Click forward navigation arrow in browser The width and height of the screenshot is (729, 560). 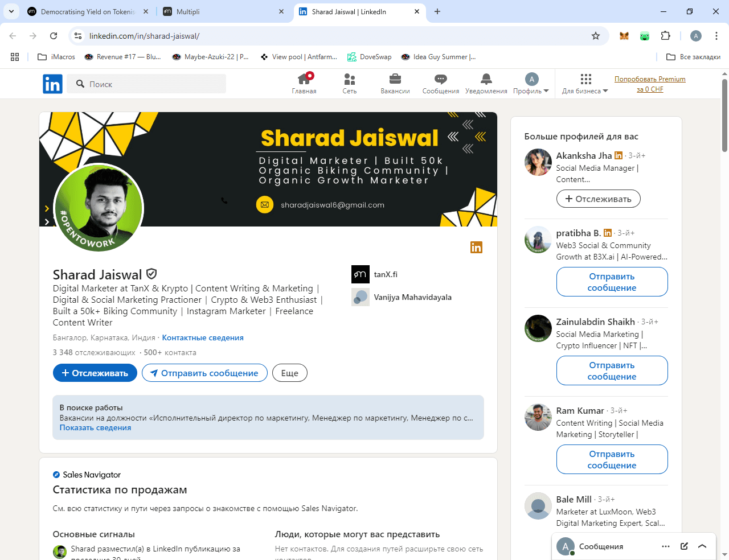(x=33, y=36)
